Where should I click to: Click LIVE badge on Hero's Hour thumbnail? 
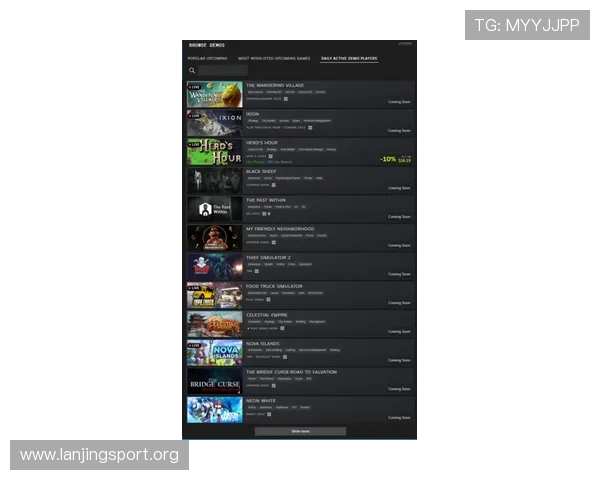(x=194, y=144)
